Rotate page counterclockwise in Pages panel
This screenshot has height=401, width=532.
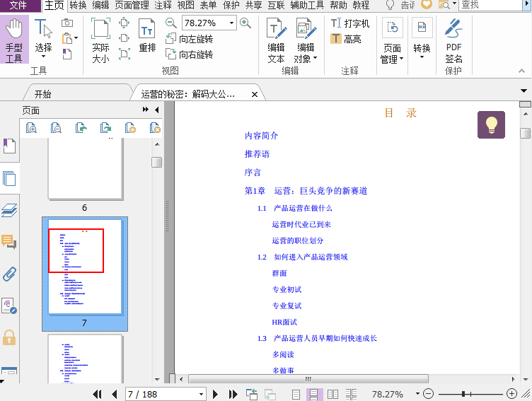click(81, 128)
